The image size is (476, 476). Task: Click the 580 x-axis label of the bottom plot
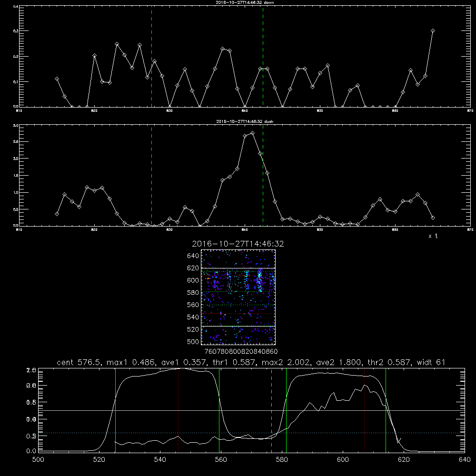point(282,460)
